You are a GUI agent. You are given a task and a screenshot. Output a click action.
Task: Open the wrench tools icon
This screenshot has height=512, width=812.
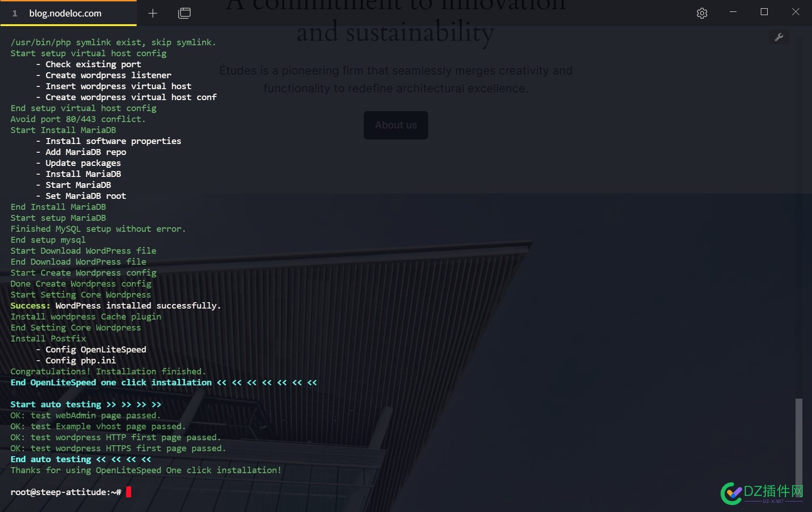[x=779, y=37]
